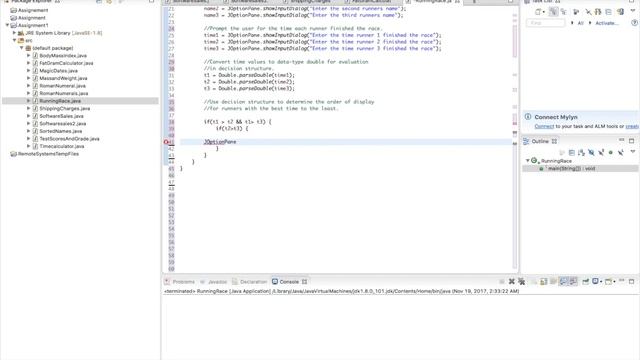Collapse all items in Task List
This screenshot has width=640, height=360.
pyautogui.click(x=609, y=12)
